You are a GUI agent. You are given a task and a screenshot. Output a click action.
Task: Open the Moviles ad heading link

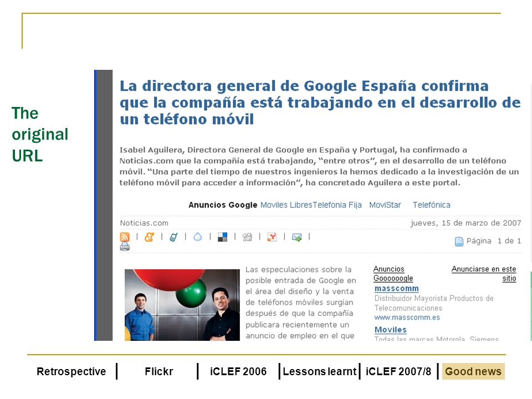[391, 329]
